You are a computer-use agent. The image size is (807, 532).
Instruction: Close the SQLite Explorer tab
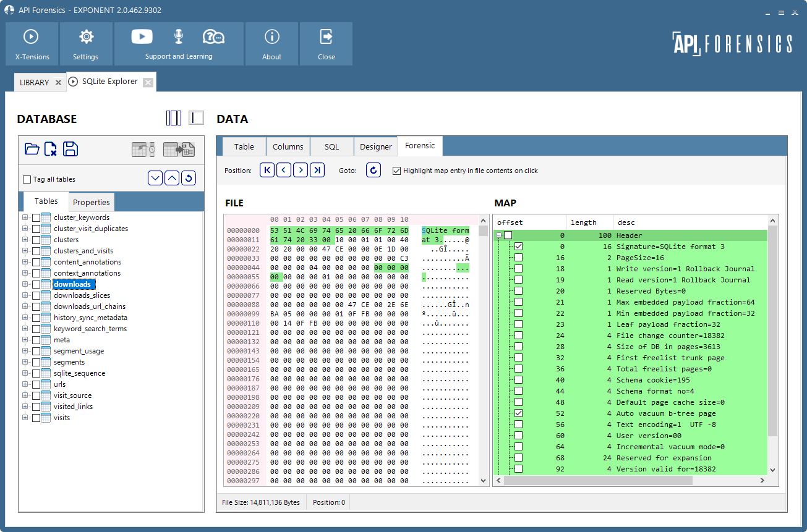point(148,82)
